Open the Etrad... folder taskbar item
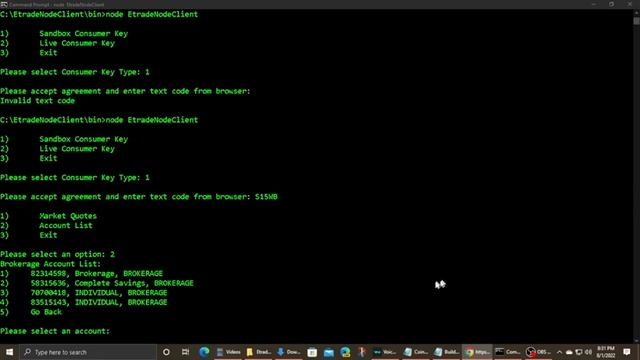Screen dimensions: 640x360 (x=259, y=352)
